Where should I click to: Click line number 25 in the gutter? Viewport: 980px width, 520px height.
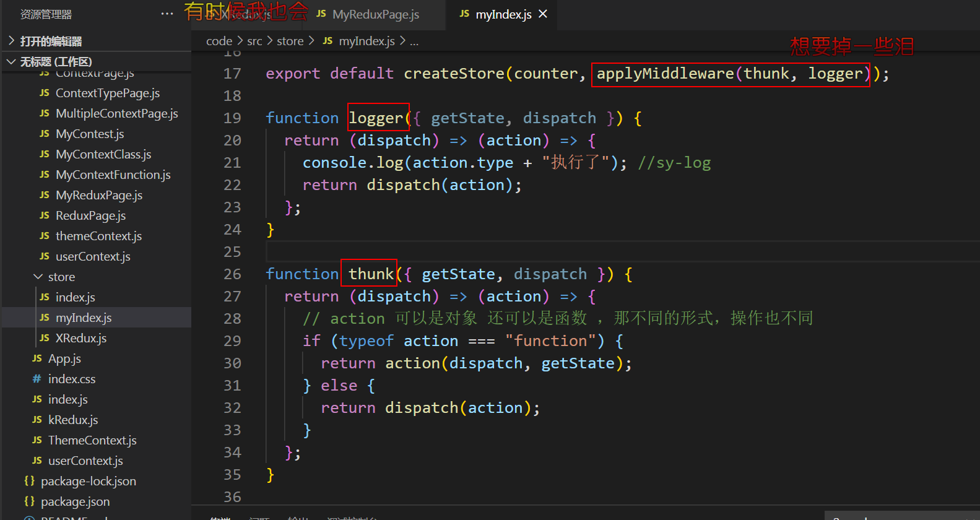(232, 252)
